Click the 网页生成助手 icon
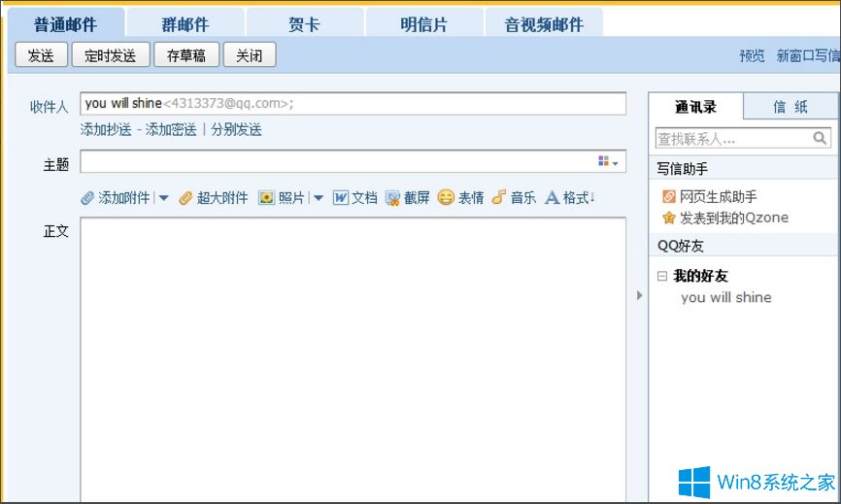This screenshot has width=841, height=504. coord(669,197)
